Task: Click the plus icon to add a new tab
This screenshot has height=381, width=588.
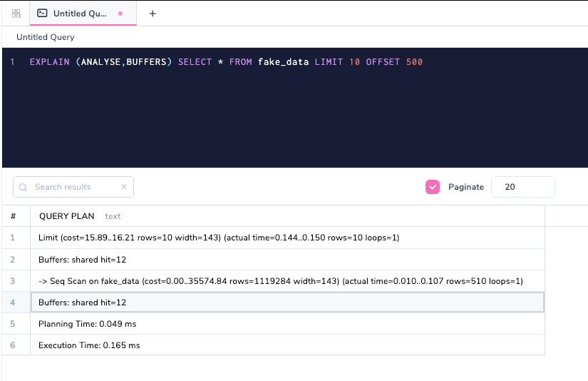Action: (153, 14)
